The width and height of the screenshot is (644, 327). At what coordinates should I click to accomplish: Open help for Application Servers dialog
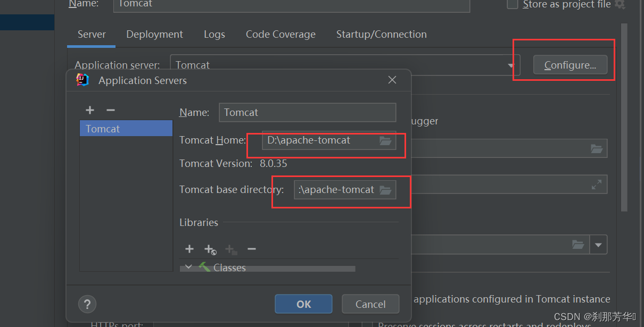point(87,304)
